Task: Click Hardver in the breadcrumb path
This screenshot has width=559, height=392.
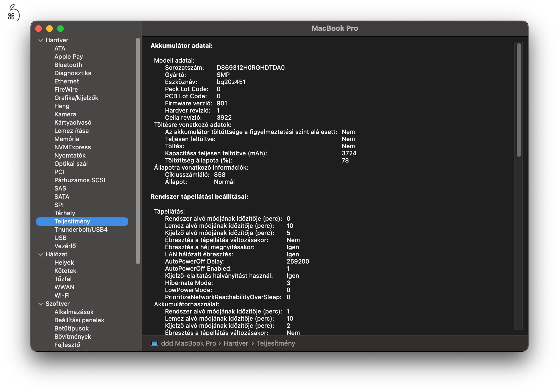Action: (x=236, y=343)
